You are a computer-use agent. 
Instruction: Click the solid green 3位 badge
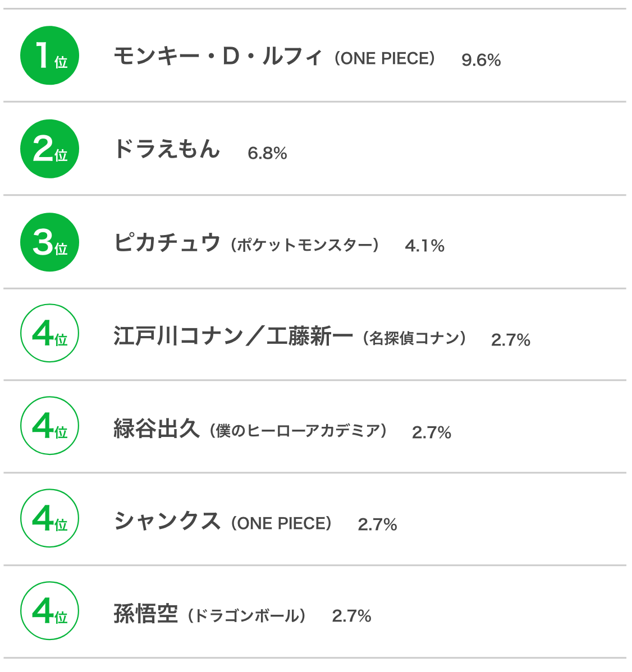coord(50,242)
